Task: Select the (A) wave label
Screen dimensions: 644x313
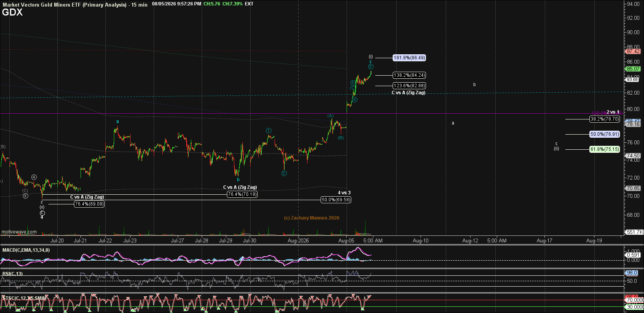Action: (x=330, y=116)
